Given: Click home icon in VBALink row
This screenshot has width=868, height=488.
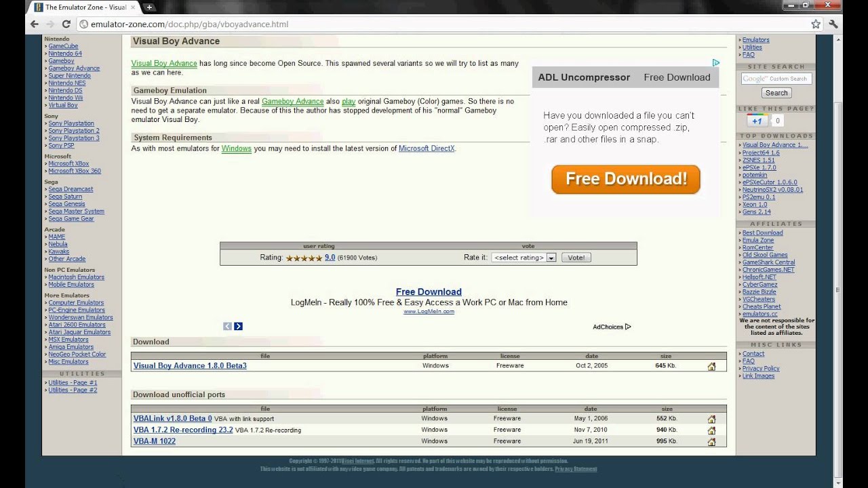Looking at the screenshot, I should point(711,419).
